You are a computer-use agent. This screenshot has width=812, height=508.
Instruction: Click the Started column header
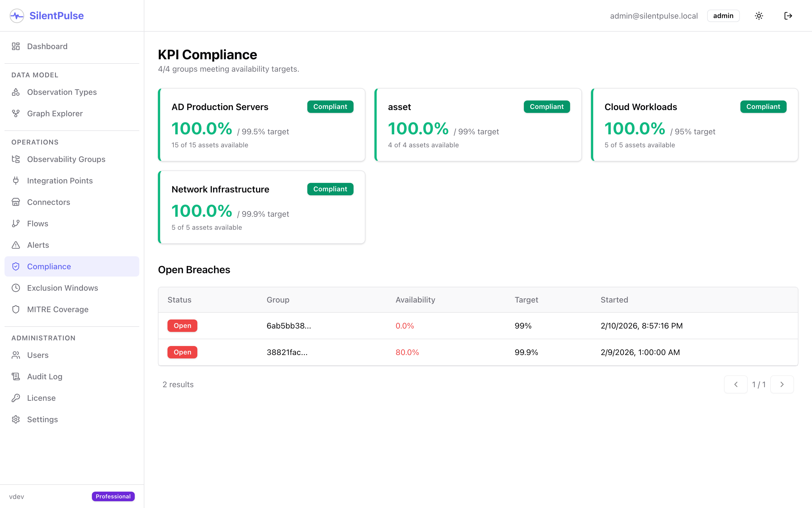(614, 300)
